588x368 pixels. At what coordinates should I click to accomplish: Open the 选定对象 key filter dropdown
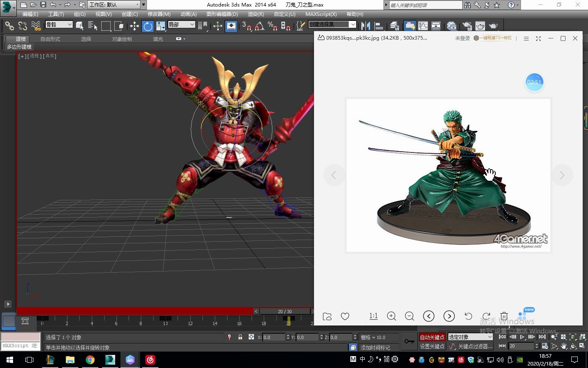pyautogui.click(x=470, y=337)
